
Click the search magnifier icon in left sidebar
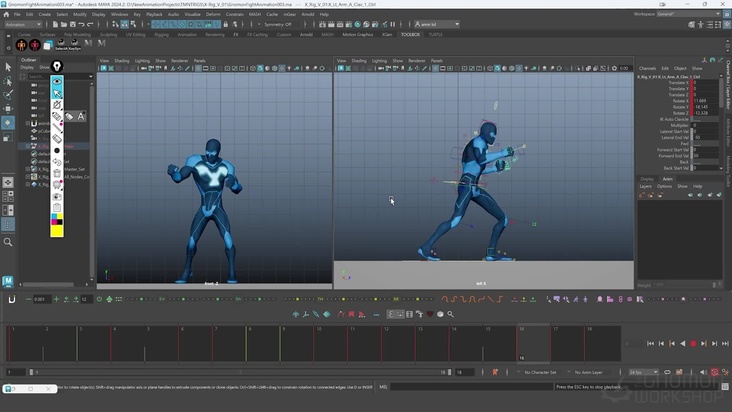point(8,241)
